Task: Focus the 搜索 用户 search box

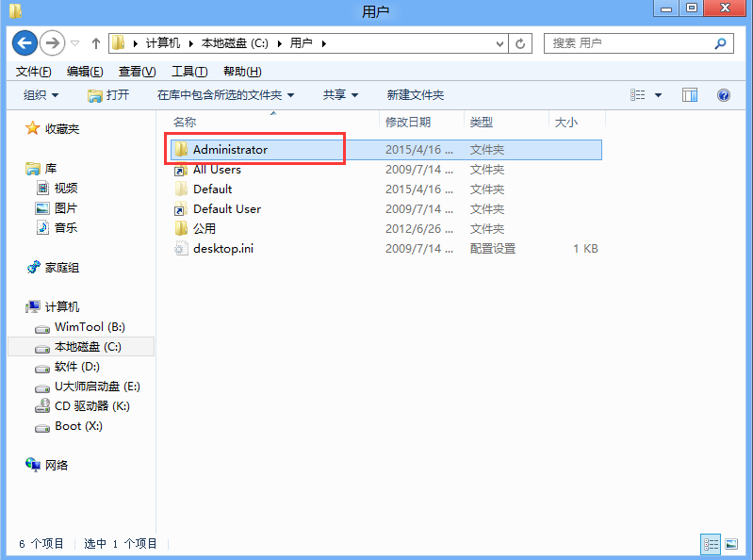Action: (639, 43)
